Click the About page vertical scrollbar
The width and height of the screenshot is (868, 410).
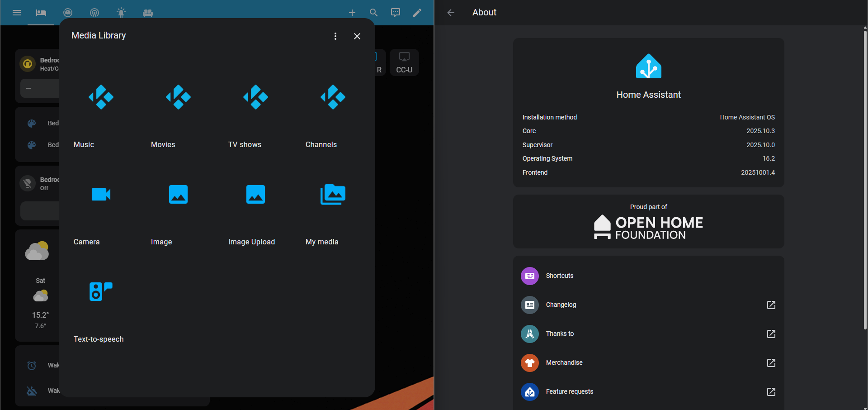click(865, 180)
